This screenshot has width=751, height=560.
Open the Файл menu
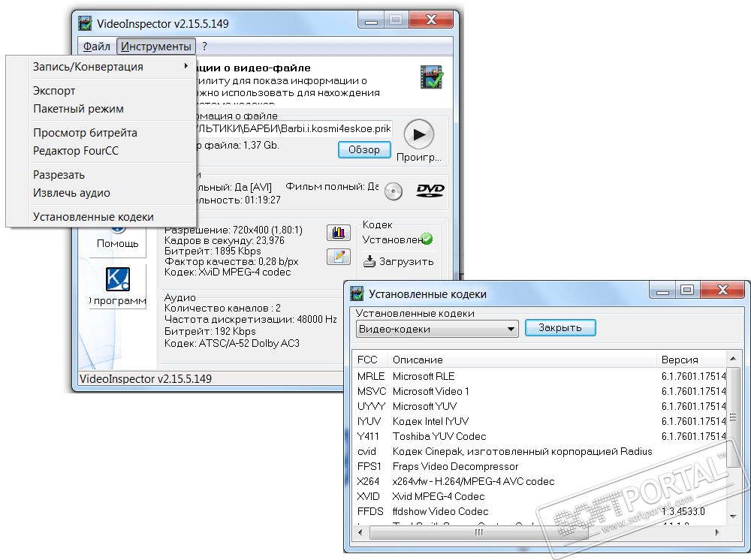click(x=96, y=47)
